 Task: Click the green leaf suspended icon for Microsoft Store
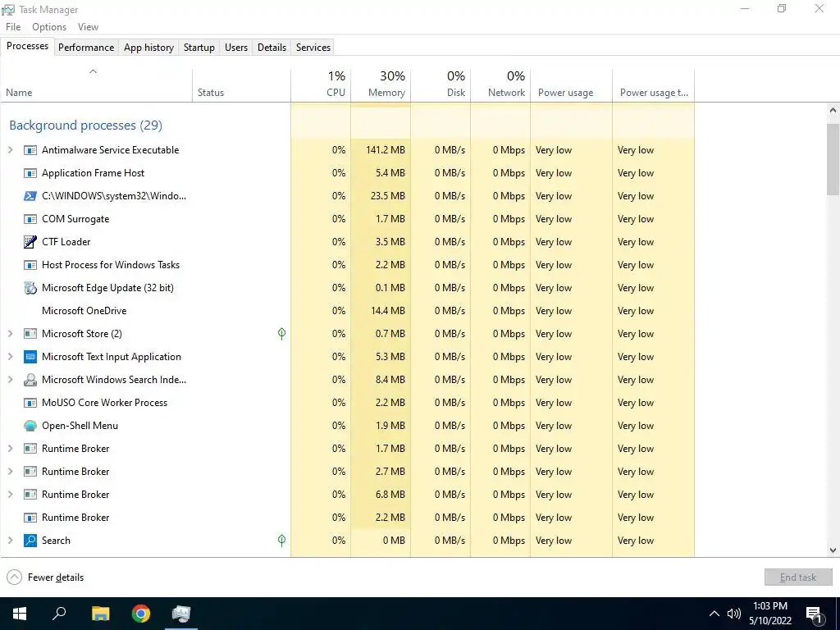coord(282,334)
